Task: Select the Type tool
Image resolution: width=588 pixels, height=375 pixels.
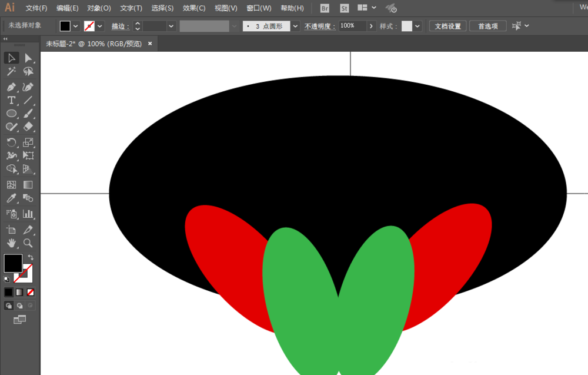Action: pos(11,100)
